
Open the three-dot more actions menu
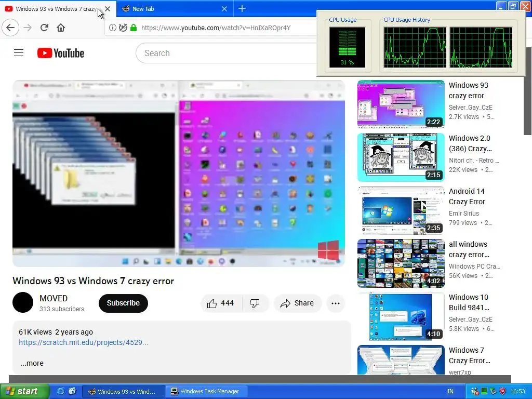click(336, 303)
